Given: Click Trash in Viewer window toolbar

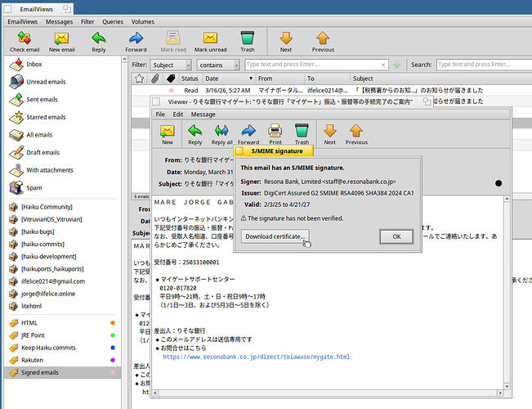Looking at the screenshot, I should tap(302, 134).
